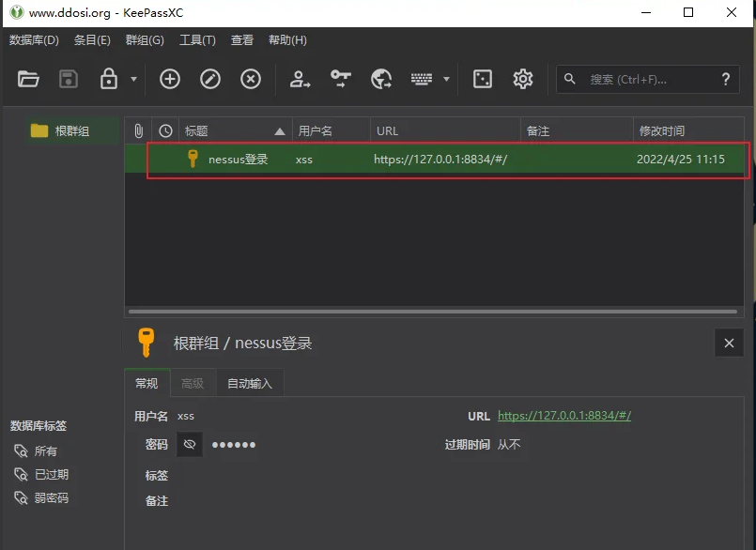This screenshot has height=550, width=756.
Task: Click the xss username value in preview
Action: (x=186, y=416)
